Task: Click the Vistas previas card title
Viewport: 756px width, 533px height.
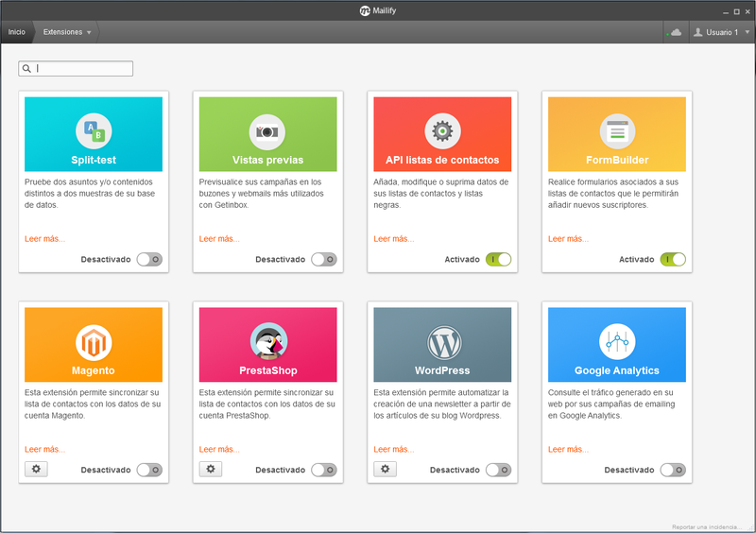Action: tap(268, 160)
